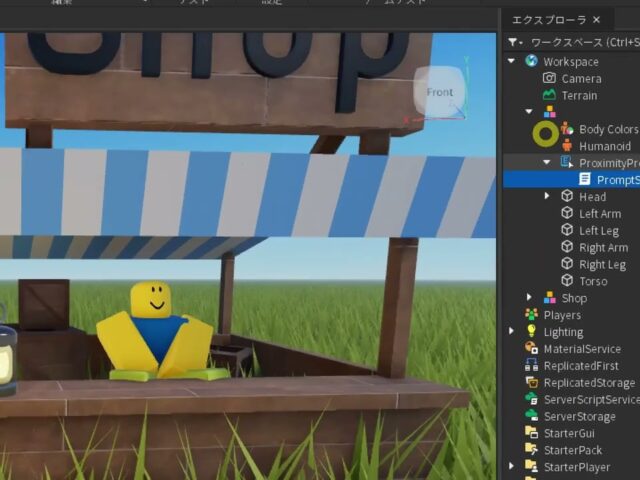Click the StarterGui folder icon

(531, 433)
